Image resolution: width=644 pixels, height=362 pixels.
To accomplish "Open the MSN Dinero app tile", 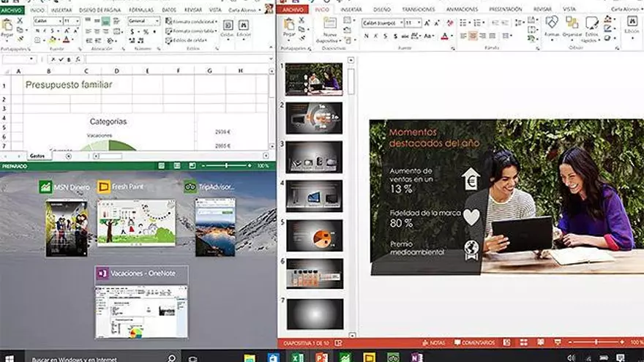I will (67, 227).
